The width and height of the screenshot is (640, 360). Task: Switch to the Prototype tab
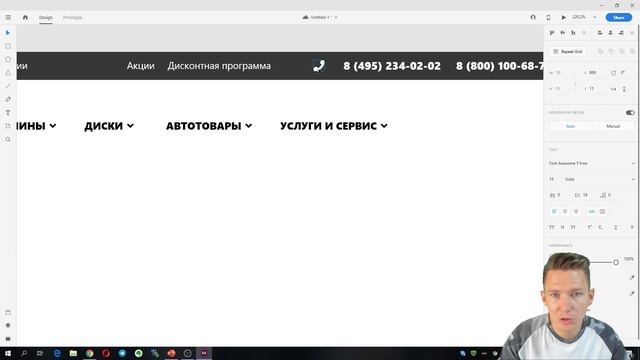tap(73, 18)
